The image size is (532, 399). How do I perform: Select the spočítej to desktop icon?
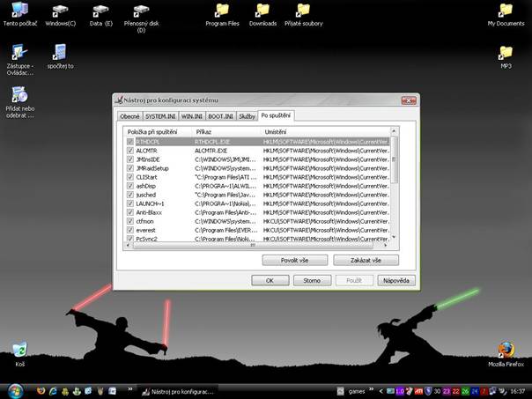[x=60, y=56]
